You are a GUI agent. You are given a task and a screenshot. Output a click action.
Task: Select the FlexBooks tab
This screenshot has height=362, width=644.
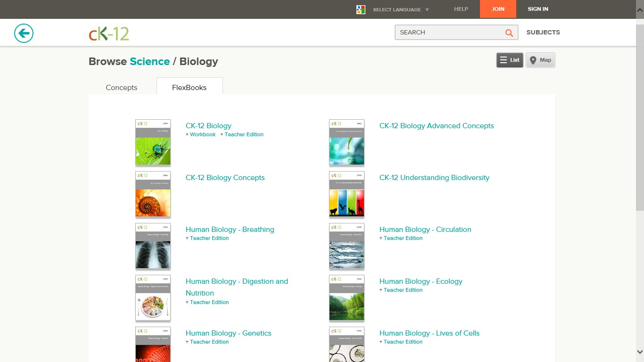[x=190, y=88]
